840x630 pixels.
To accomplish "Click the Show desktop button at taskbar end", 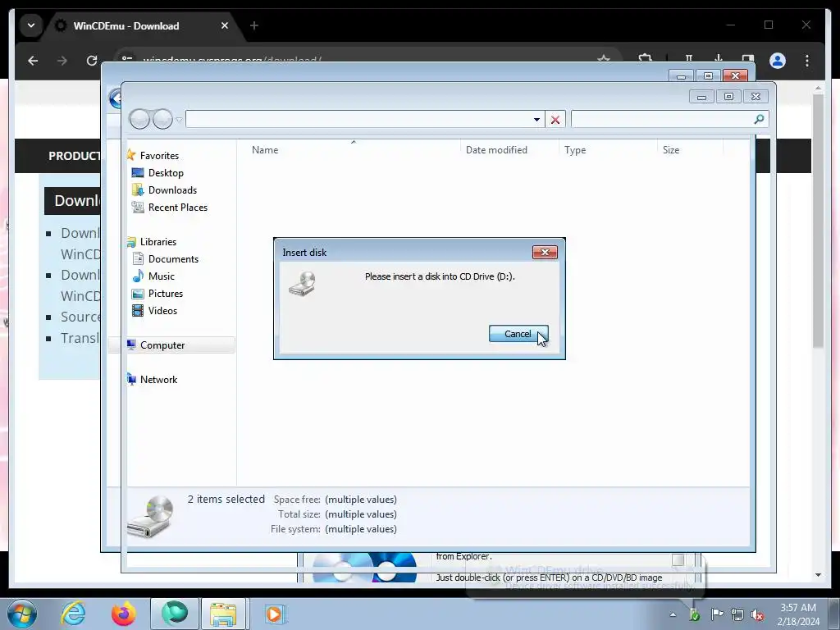I will 834,614.
